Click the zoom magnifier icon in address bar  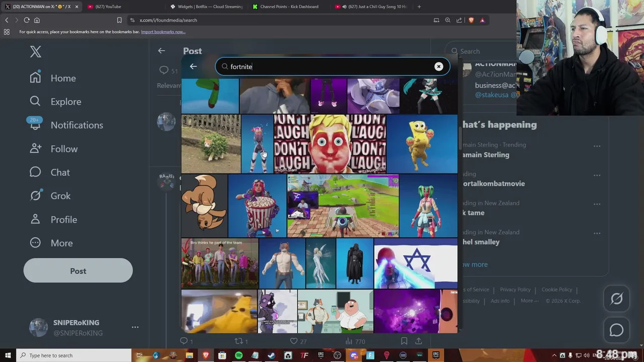[x=448, y=20]
